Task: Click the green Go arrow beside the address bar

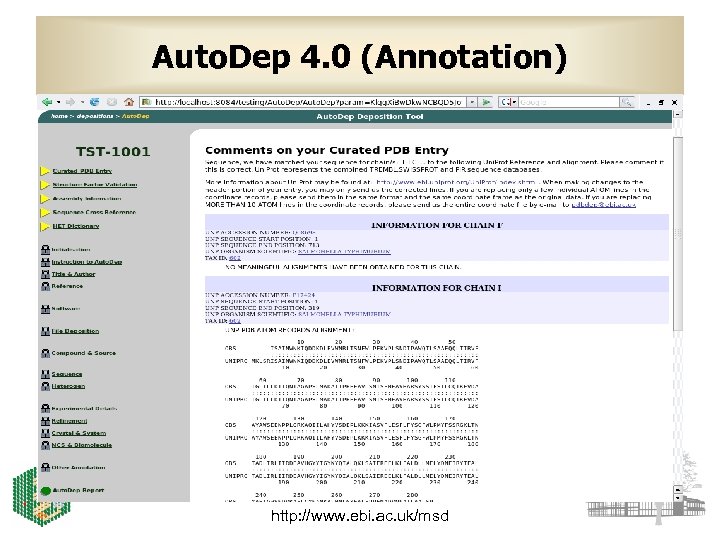Action: point(486,102)
